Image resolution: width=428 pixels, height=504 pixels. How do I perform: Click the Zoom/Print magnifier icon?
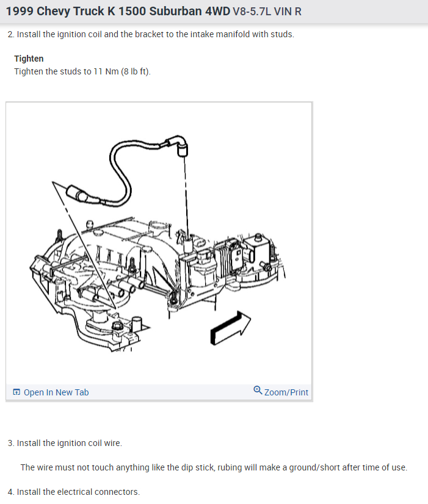coord(258,391)
